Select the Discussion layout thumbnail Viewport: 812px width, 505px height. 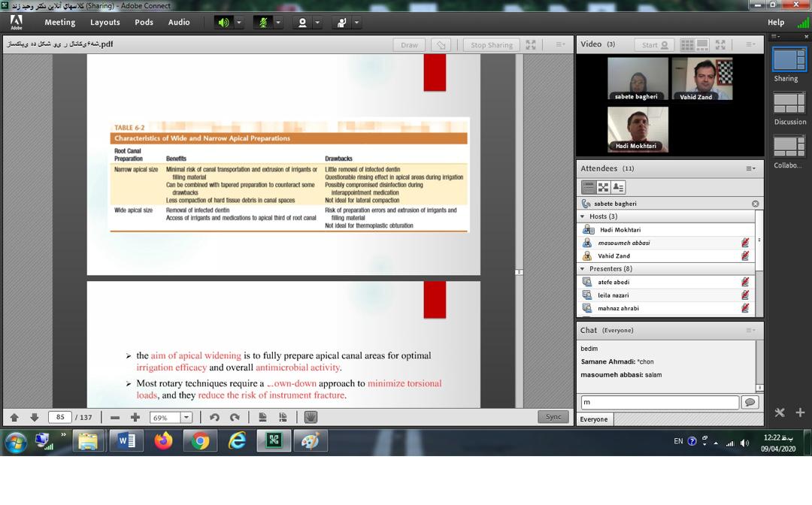pos(789,104)
